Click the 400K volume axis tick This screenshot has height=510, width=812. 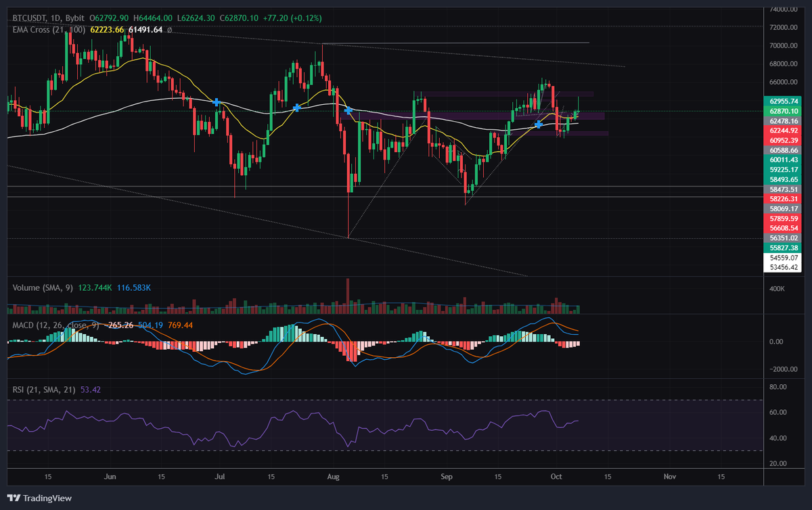[777, 289]
